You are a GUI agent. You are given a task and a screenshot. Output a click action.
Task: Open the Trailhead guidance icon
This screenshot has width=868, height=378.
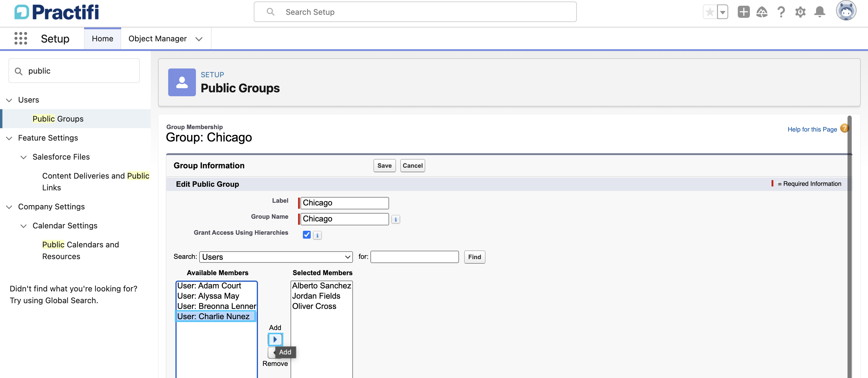pyautogui.click(x=762, y=12)
